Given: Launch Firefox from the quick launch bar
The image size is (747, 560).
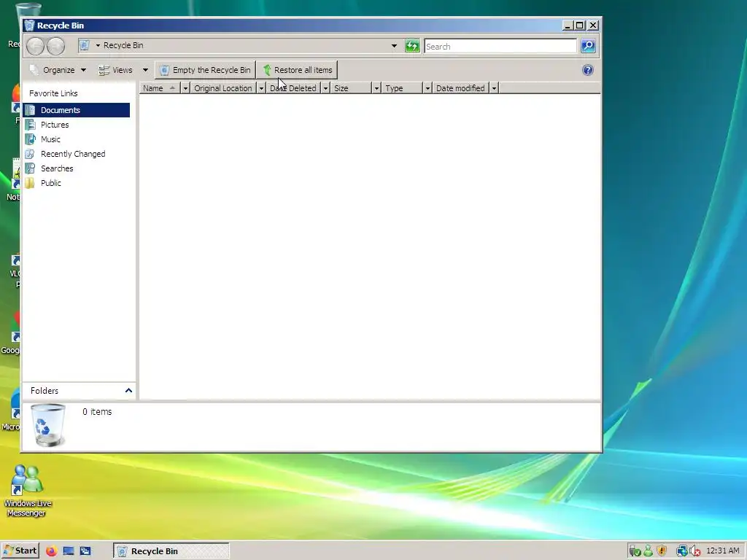Looking at the screenshot, I should click(52, 551).
